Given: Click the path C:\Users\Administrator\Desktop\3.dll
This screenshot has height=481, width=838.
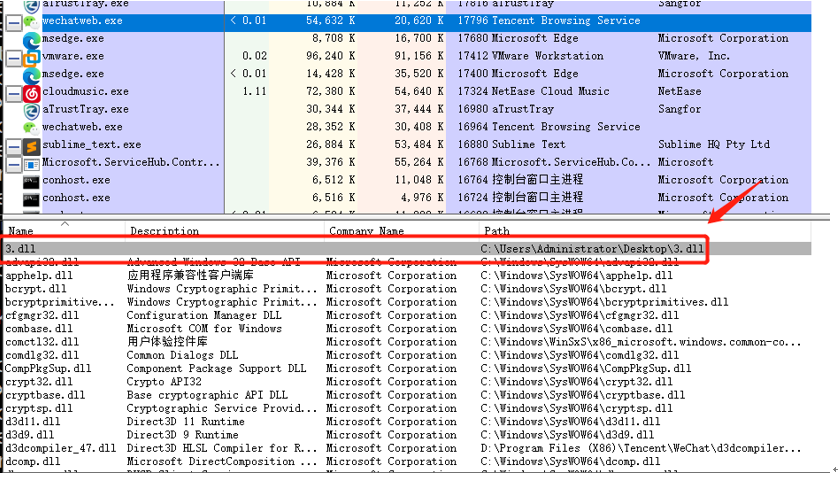Looking at the screenshot, I should pos(592,249).
